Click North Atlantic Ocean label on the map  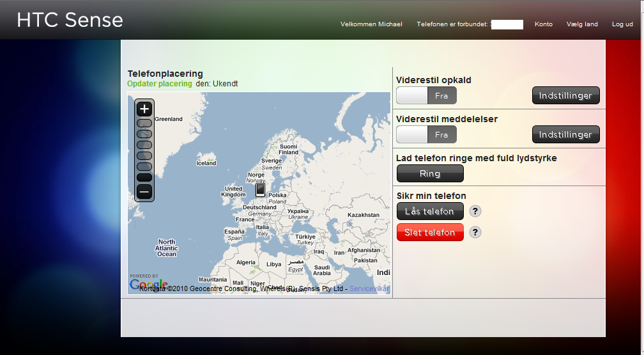click(166, 248)
